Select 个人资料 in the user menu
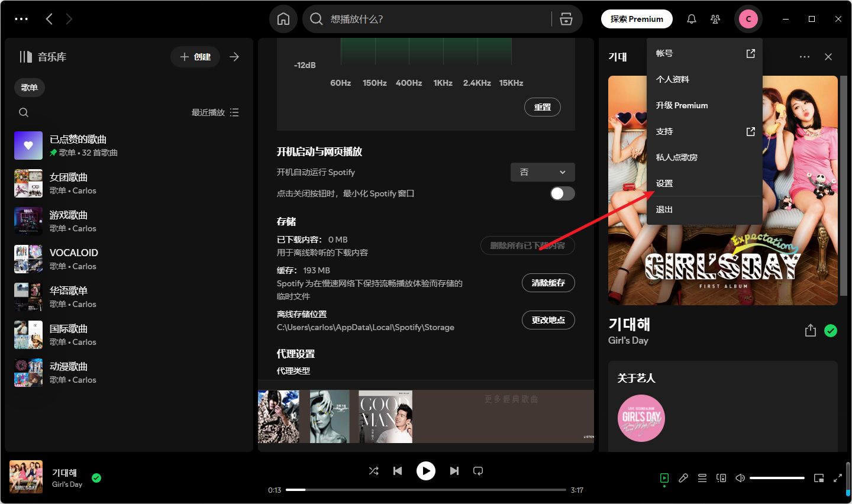Image resolution: width=852 pixels, height=504 pixels. tap(705, 79)
